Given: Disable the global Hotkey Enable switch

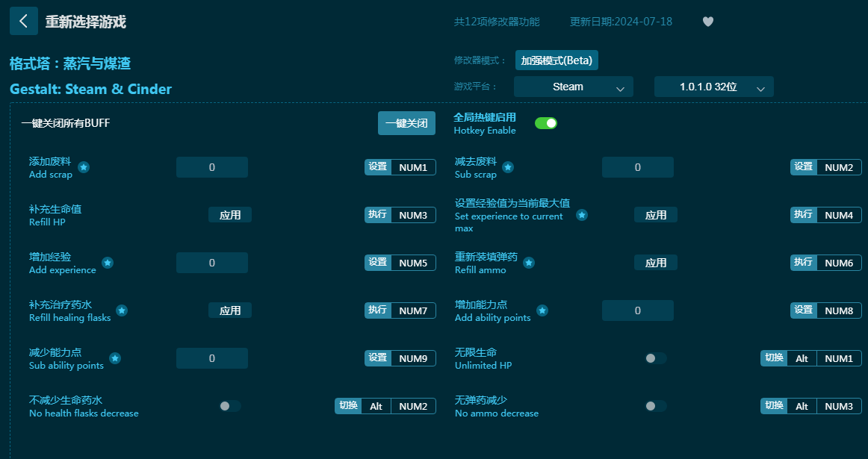Looking at the screenshot, I should (x=546, y=123).
